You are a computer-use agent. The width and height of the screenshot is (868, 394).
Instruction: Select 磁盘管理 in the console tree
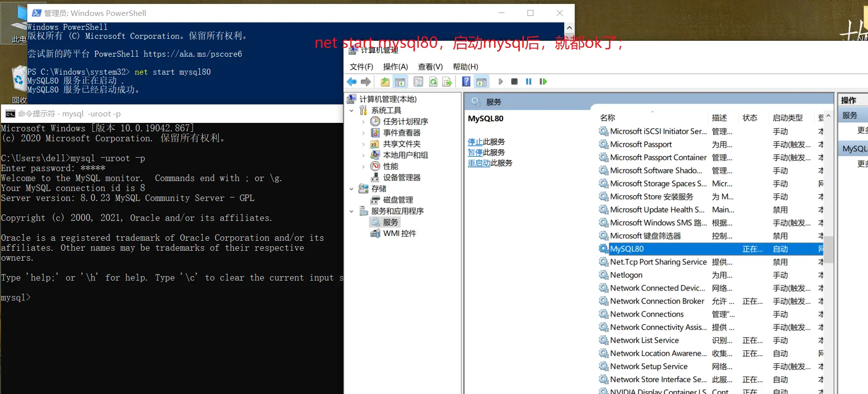(398, 200)
